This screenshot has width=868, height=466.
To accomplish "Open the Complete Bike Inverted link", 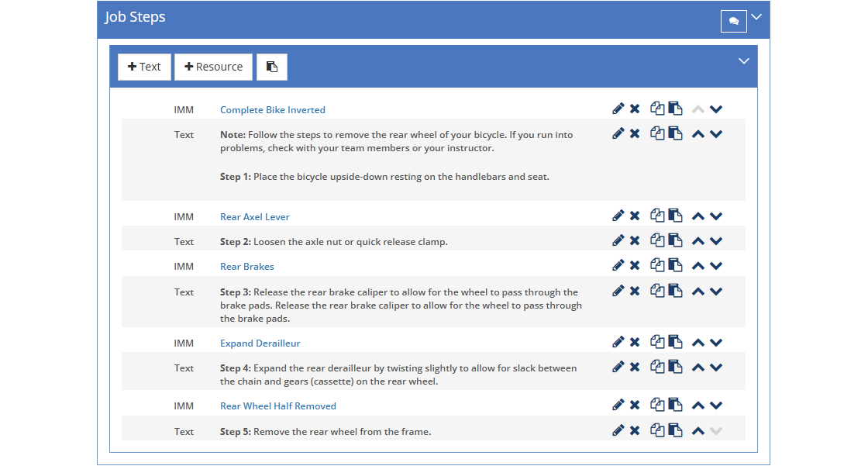I will pyautogui.click(x=272, y=109).
